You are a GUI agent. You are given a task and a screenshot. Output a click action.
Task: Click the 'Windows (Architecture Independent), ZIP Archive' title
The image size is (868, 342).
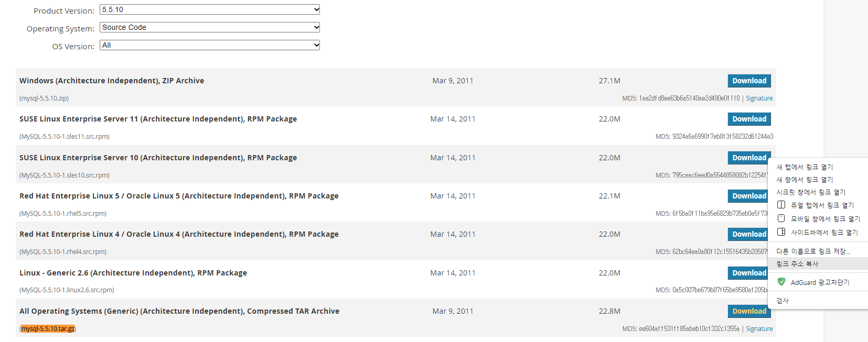112,81
